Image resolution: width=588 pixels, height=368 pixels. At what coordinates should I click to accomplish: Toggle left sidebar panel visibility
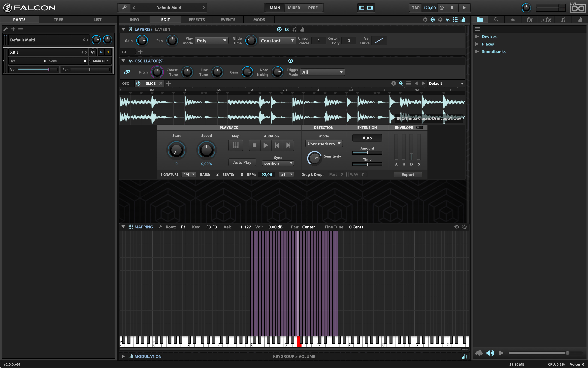[361, 8]
